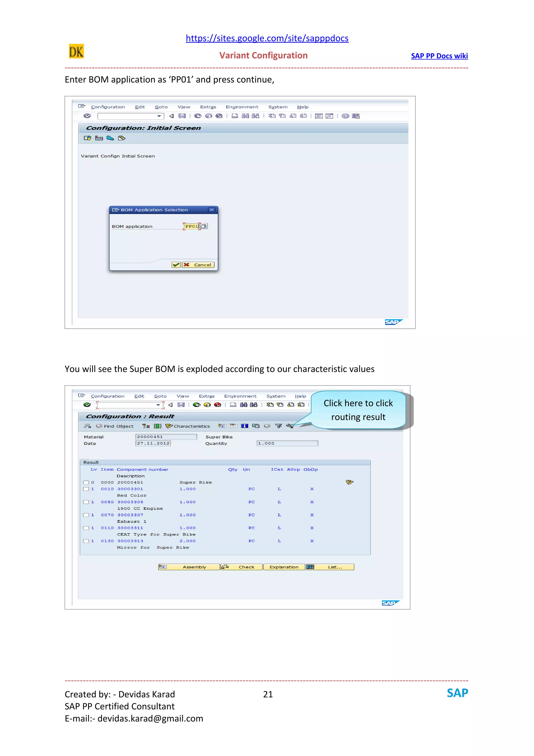Click the green Enter checkmark in Result window
This screenshot has height=756, width=534.
point(87,405)
